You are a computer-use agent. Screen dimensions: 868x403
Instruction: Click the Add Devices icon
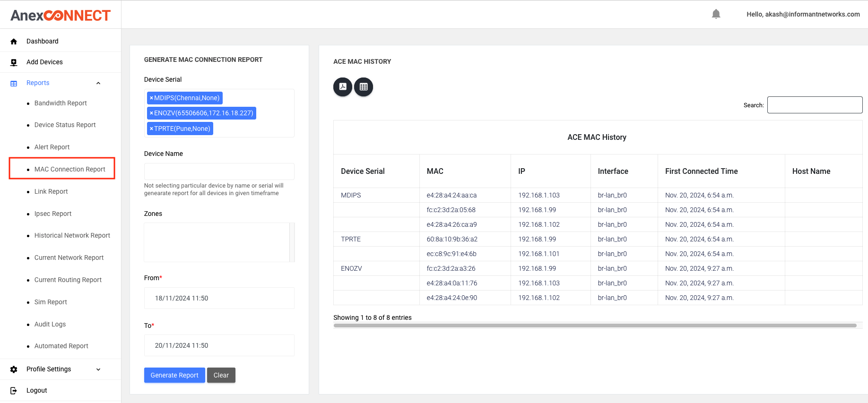click(14, 62)
